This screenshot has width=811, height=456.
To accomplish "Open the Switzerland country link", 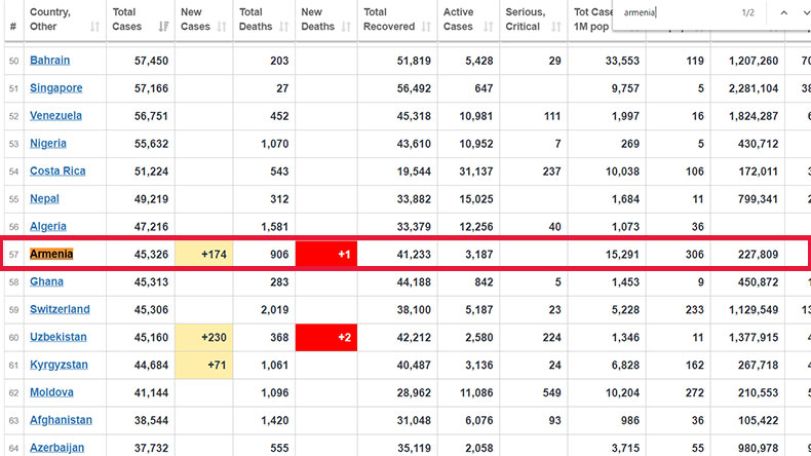I will (59, 309).
